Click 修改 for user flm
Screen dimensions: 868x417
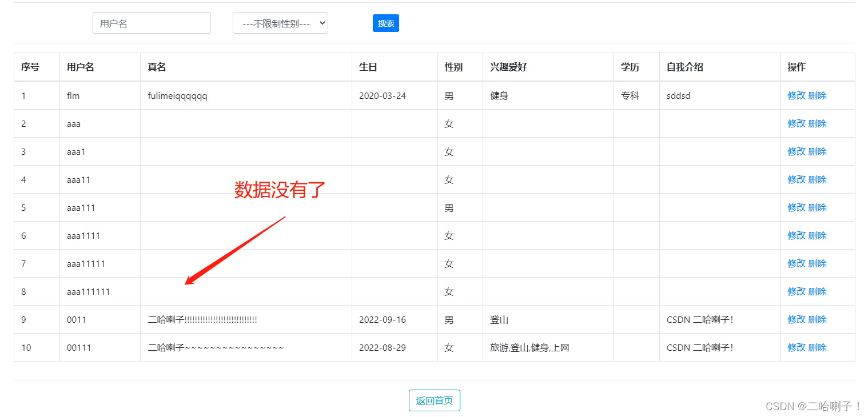(797, 95)
